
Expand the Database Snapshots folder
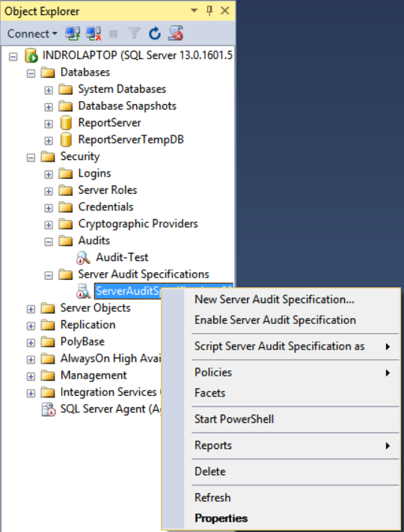coord(49,107)
